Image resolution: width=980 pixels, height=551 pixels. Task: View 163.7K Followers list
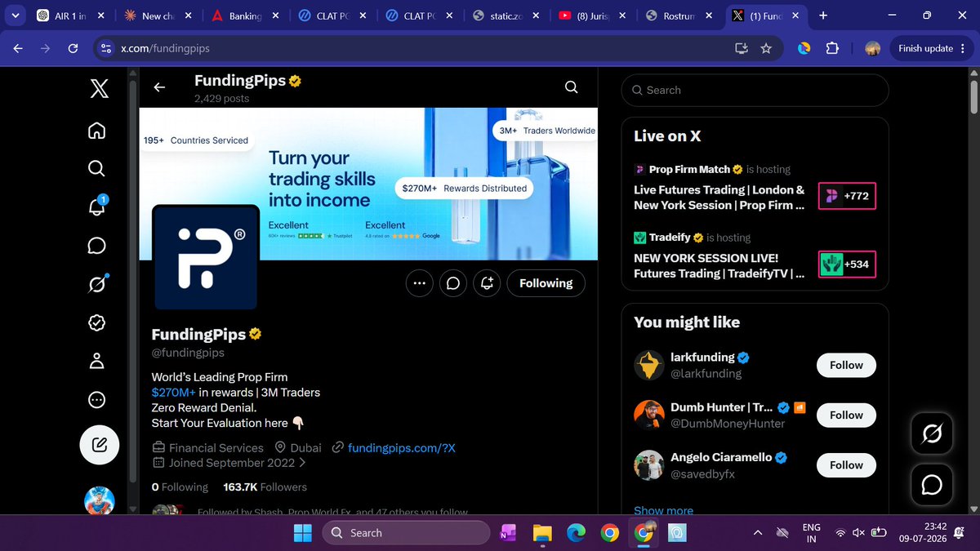pyautogui.click(x=265, y=487)
